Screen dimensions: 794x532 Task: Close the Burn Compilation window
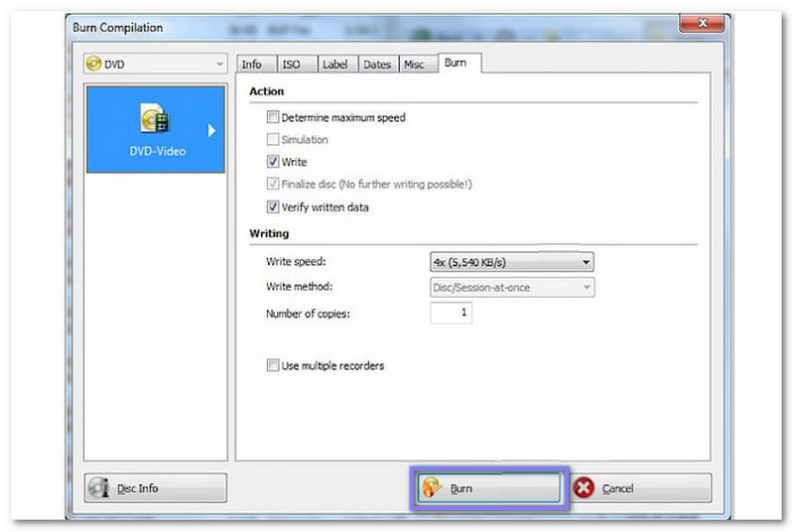click(702, 23)
